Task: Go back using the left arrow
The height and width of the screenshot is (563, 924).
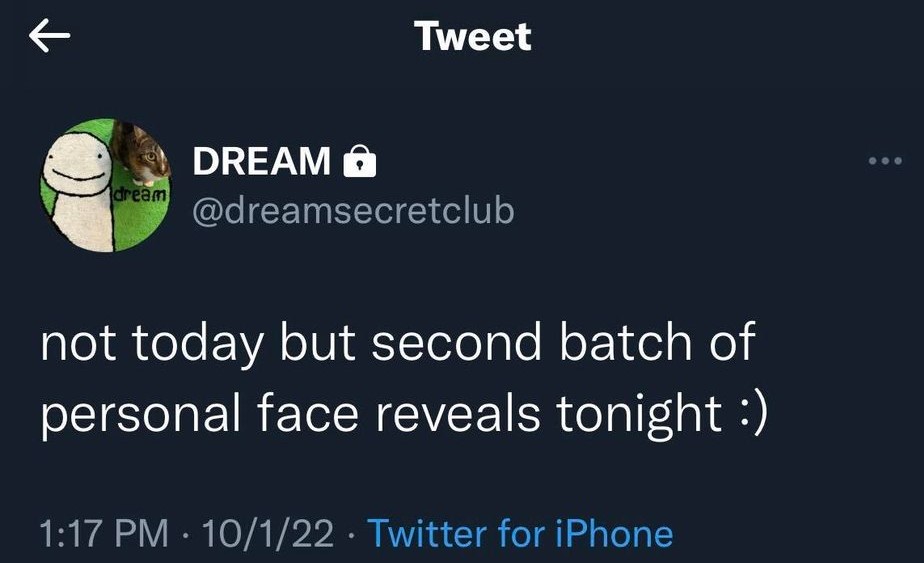Action: (x=49, y=37)
